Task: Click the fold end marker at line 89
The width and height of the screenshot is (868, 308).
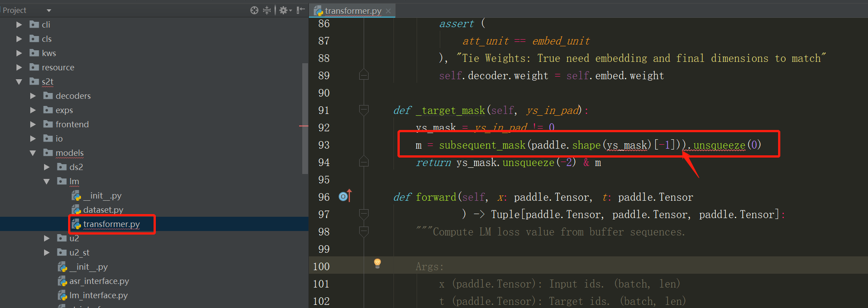Action: click(x=364, y=75)
